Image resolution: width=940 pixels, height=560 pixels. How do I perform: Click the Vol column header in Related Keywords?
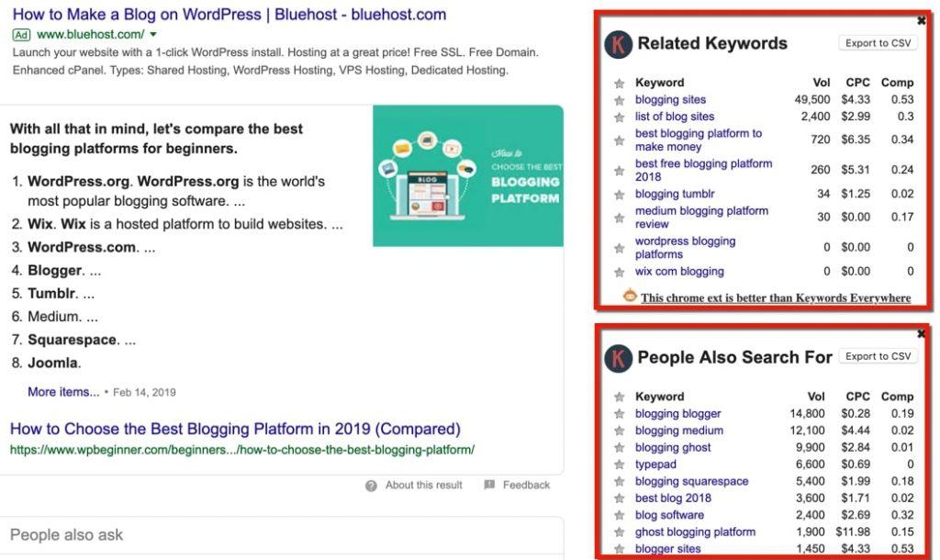[x=822, y=83]
